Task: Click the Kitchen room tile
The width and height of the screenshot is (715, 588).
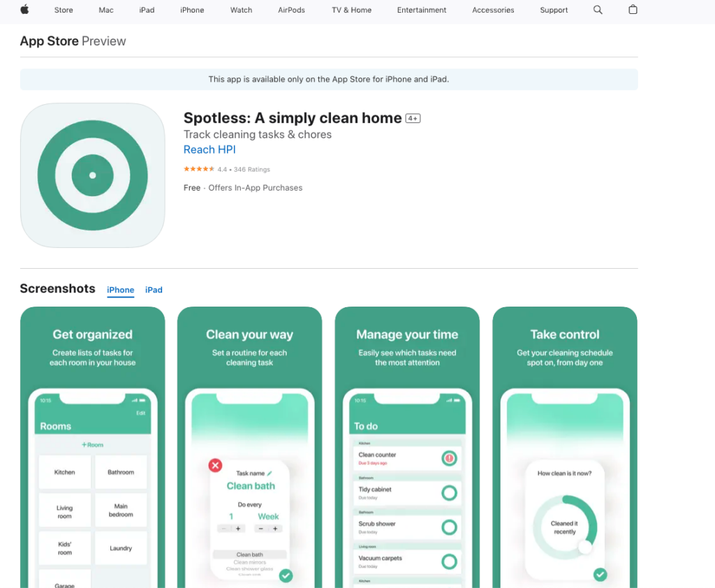Action: click(x=65, y=472)
